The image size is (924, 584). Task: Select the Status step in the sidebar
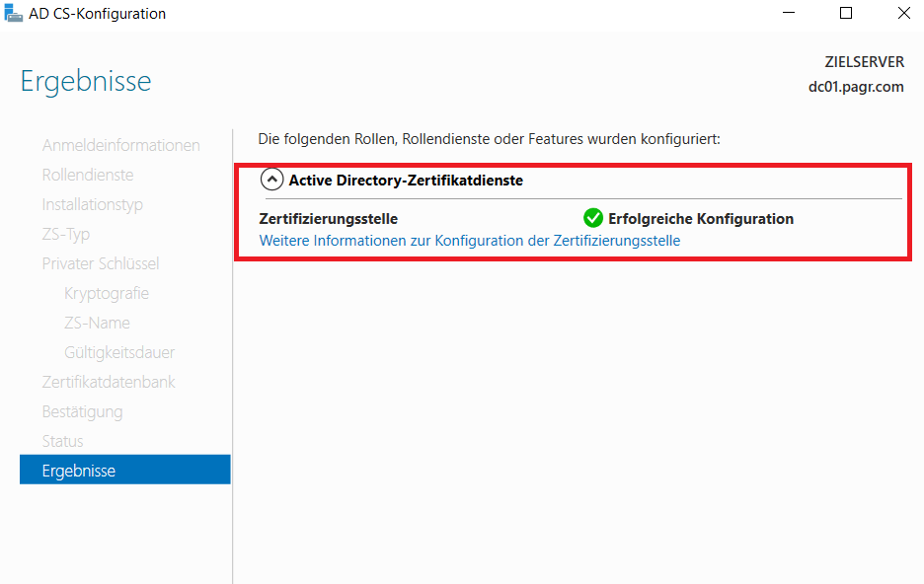pos(62,441)
